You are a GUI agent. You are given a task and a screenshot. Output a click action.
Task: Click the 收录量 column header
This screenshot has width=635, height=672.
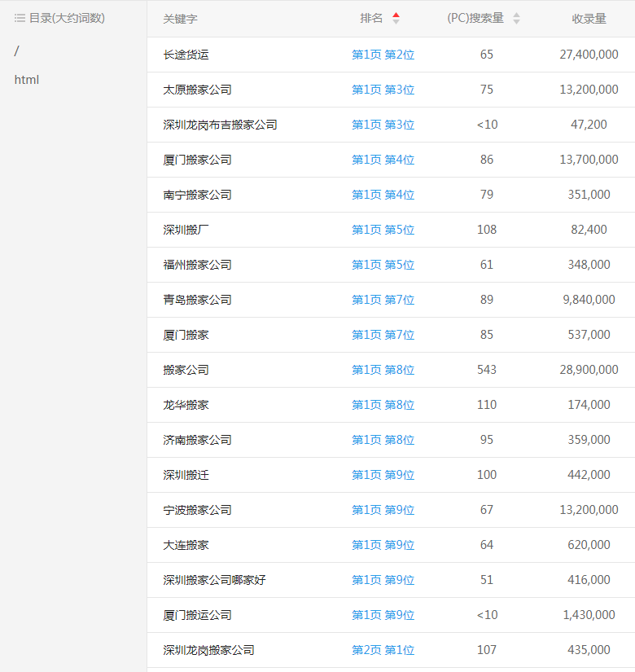(x=589, y=18)
